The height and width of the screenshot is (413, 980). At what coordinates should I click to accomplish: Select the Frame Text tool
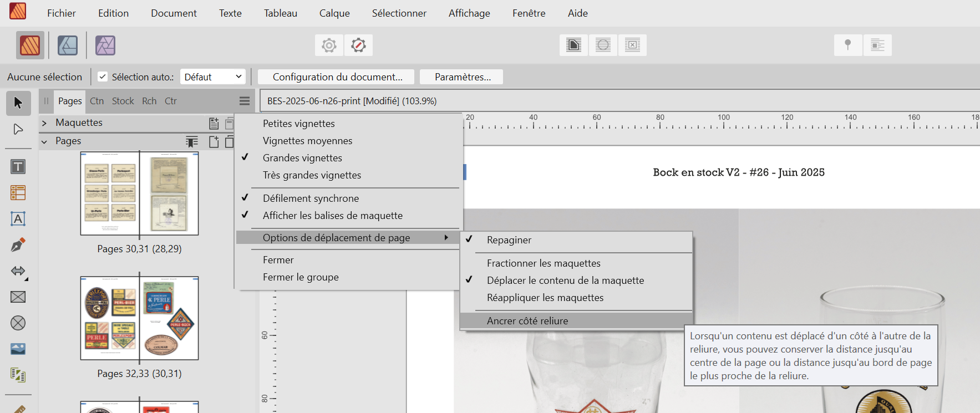[18, 167]
